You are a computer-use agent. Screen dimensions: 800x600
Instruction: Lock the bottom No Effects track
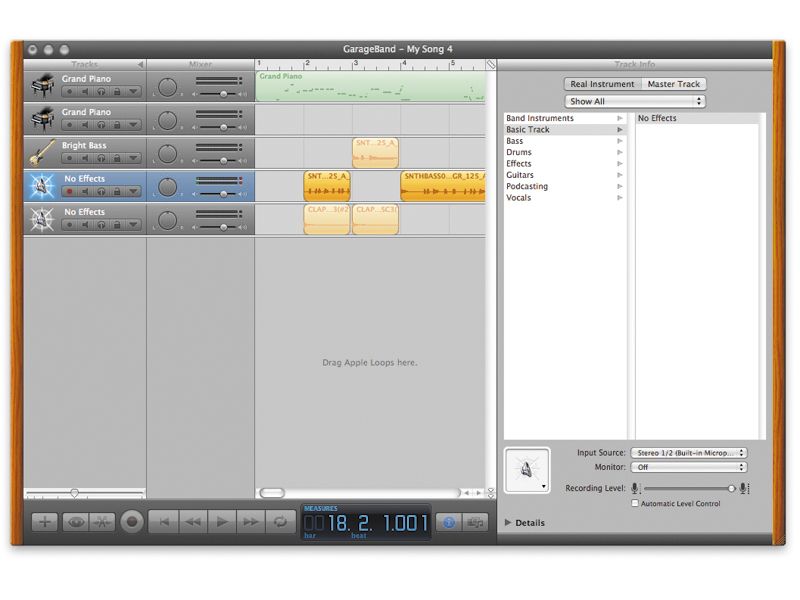click(x=117, y=225)
